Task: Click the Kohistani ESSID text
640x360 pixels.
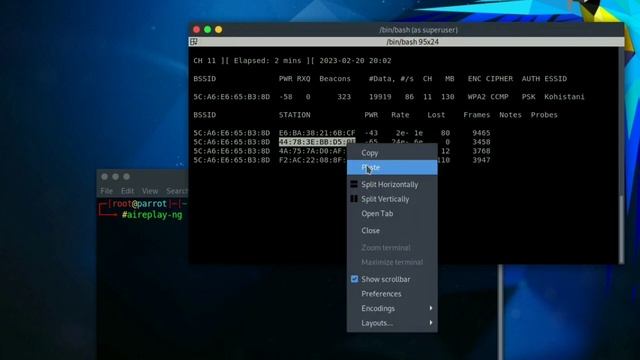Action: 564,97
